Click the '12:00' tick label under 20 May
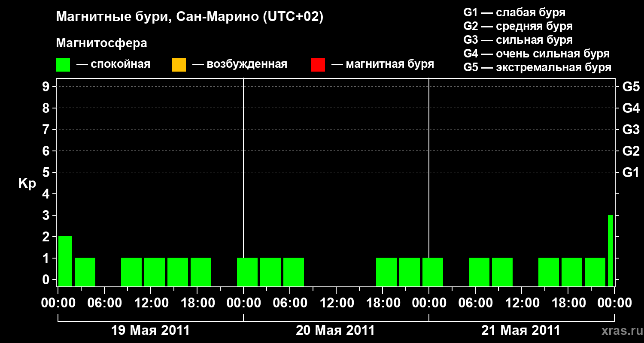 point(336,303)
